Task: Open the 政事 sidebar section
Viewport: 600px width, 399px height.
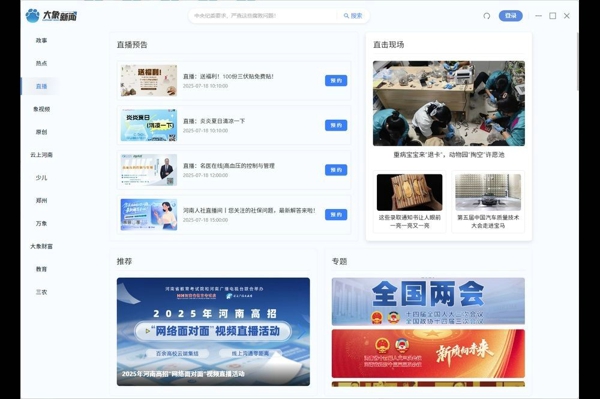Action: [41, 41]
